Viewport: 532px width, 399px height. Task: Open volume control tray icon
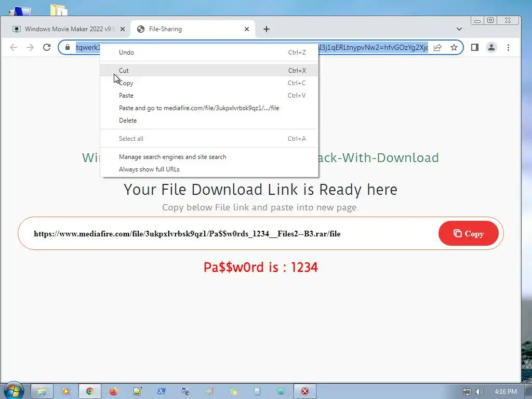click(x=479, y=392)
